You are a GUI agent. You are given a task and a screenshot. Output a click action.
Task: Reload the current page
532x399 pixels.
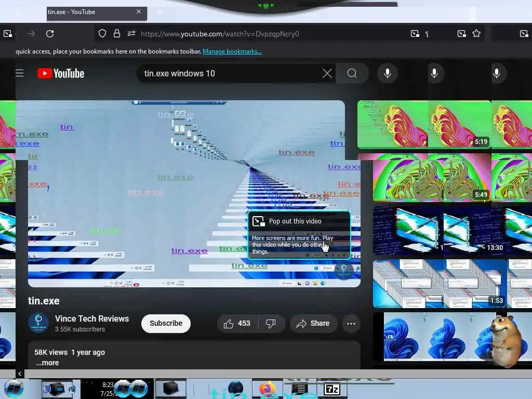tap(50, 34)
